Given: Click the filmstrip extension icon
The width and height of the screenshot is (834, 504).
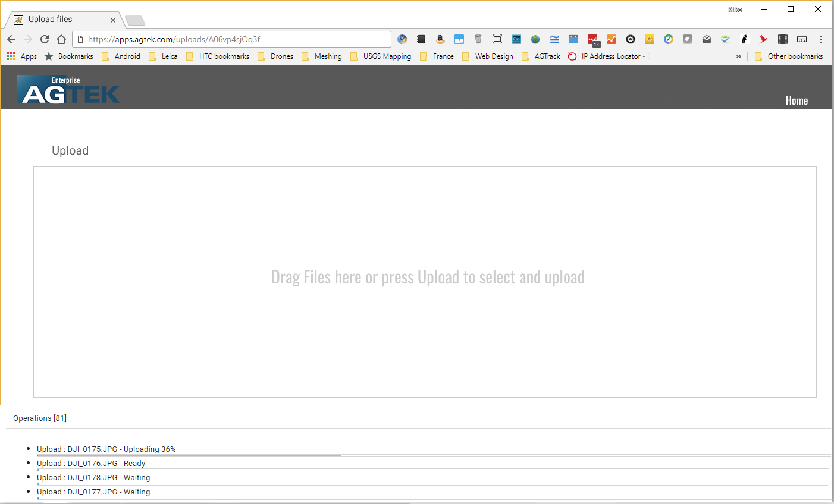Looking at the screenshot, I should (783, 39).
